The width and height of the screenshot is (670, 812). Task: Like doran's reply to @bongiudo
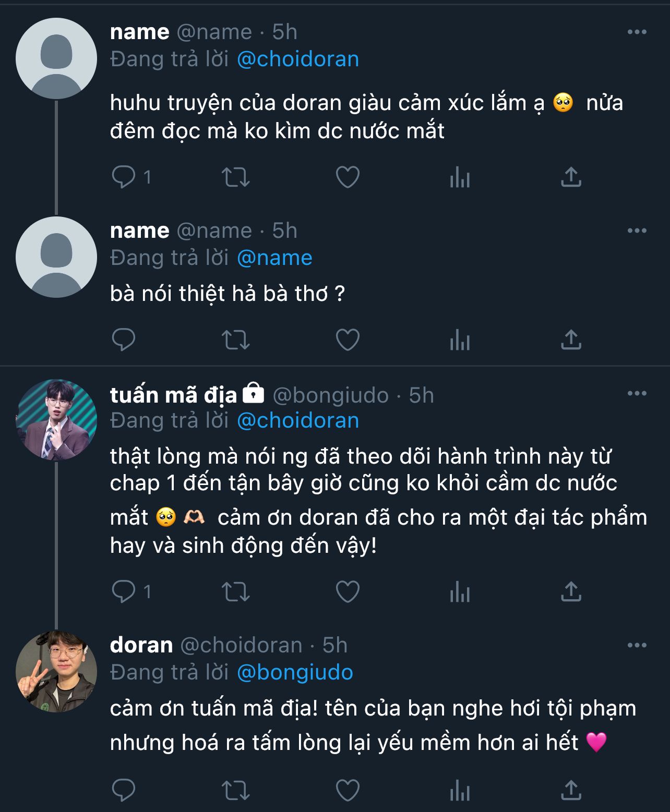(x=348, y=790)
